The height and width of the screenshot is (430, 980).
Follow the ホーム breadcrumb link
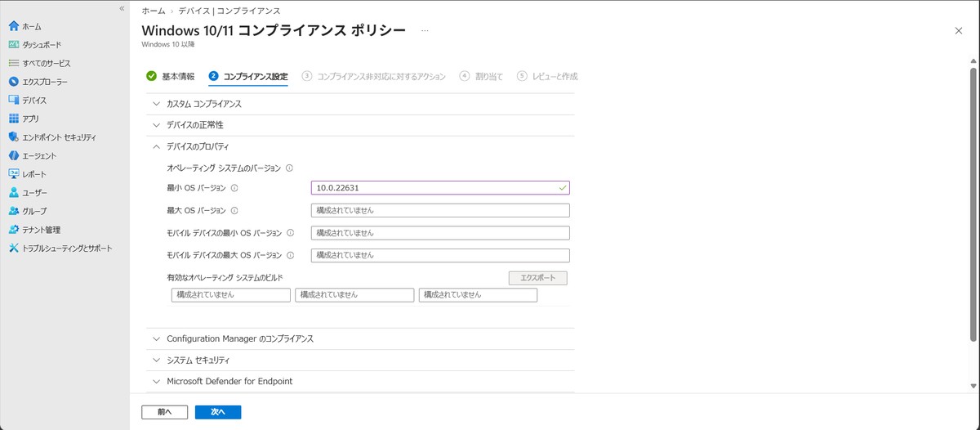click(153, 11)
